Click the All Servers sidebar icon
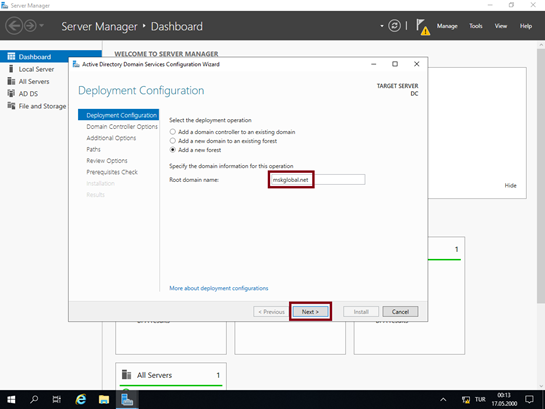 pyautogui.click(x=11, y=81)
